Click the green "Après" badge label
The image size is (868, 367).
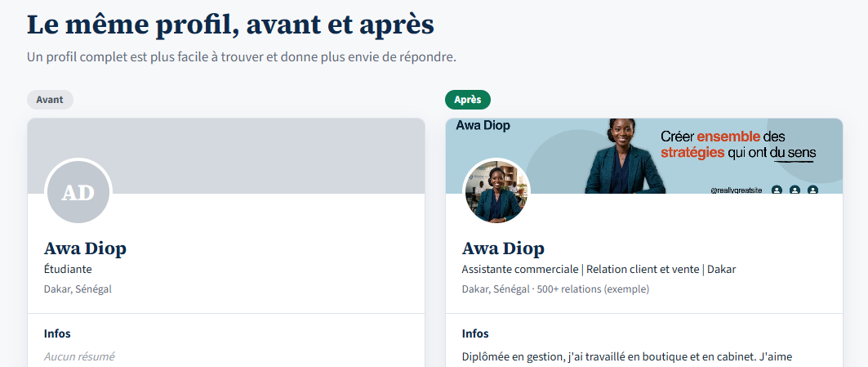468,100
